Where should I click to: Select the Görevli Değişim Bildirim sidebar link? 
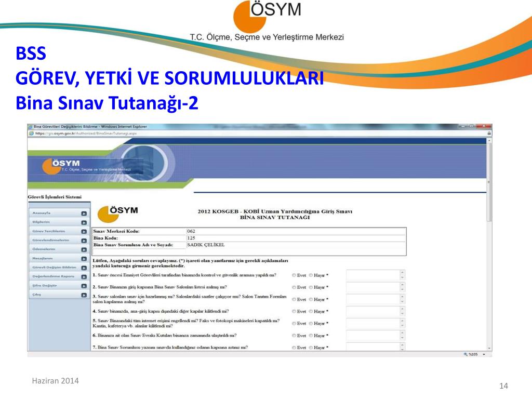click(x=58, y=268)
